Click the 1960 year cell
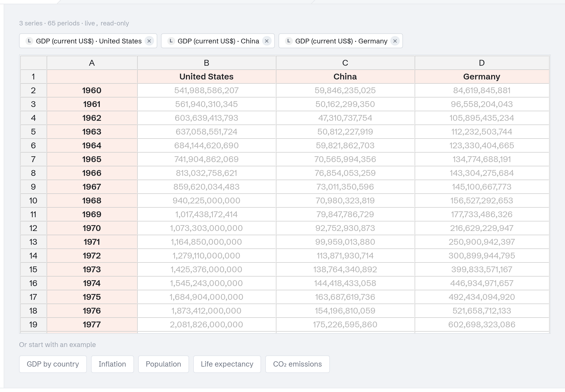The height and width of the screenshot is (392, 565). [92, 90]
